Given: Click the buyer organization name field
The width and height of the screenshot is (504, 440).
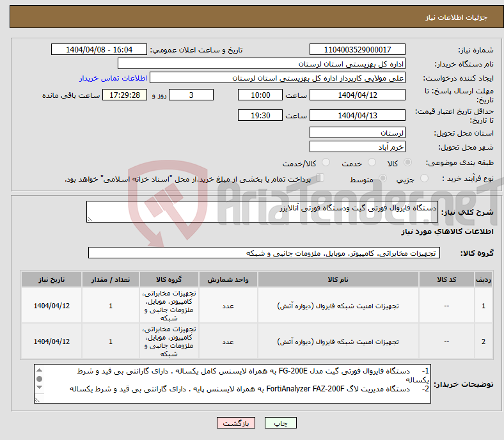Looking at the screenshot, I should (262, 64).
